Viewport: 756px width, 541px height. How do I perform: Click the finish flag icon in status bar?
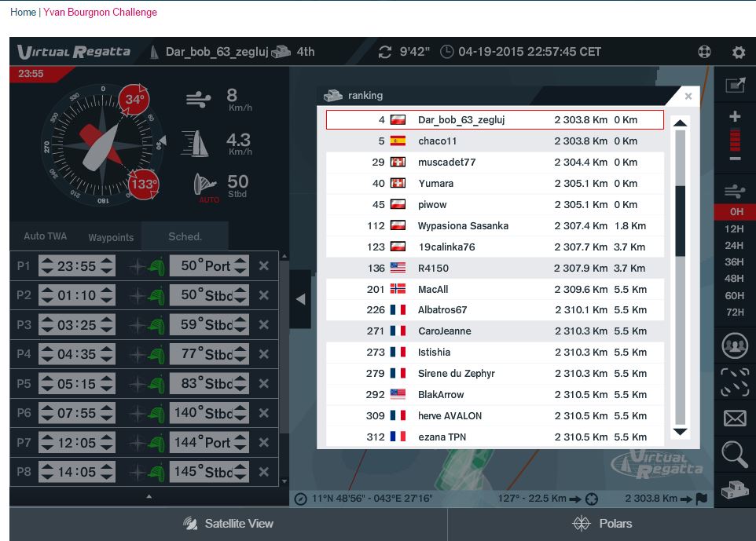coord(702,499)
